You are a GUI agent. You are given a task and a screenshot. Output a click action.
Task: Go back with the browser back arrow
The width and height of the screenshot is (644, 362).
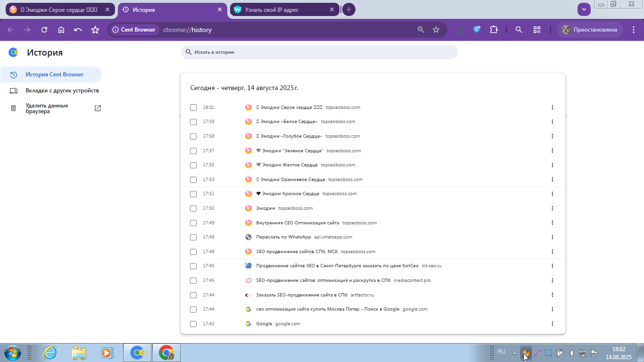(x=10, y=30)
